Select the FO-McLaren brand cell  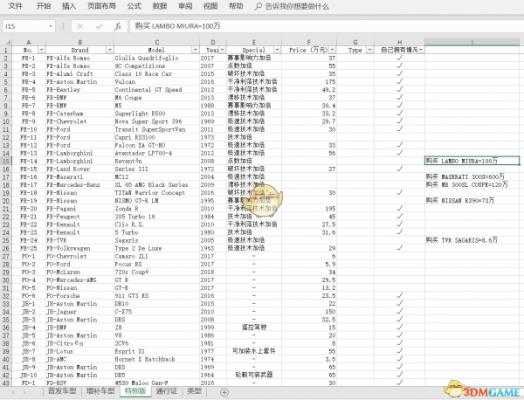tap(80, 272)
